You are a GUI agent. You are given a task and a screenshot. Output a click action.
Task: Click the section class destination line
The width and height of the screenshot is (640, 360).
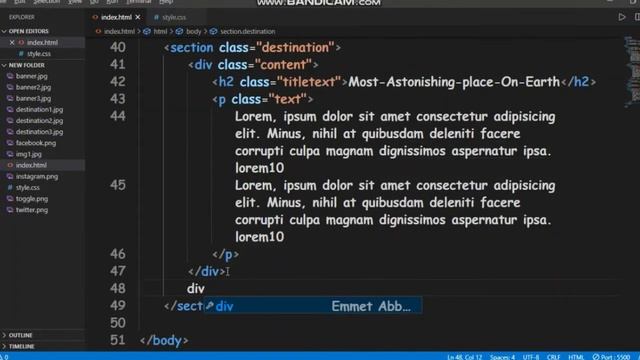coord(252,48)
